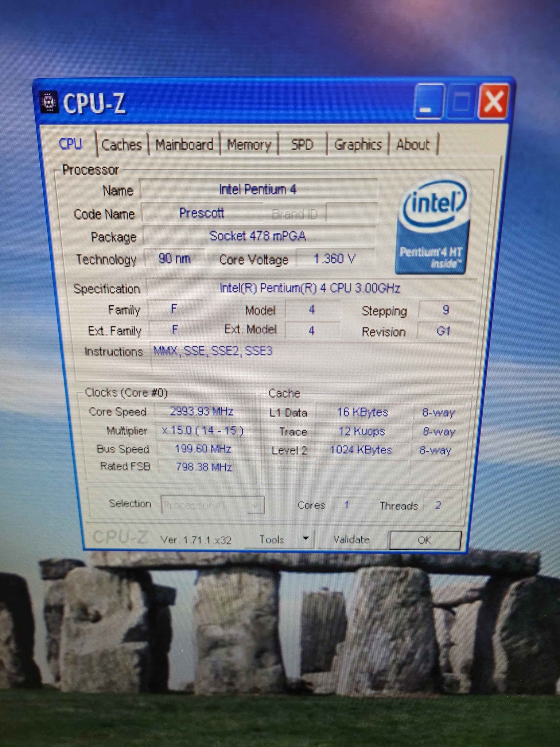The image size is (560, 747).
Task: Click the Level 2 1024 KBytes value
Action: click(361, 450)
